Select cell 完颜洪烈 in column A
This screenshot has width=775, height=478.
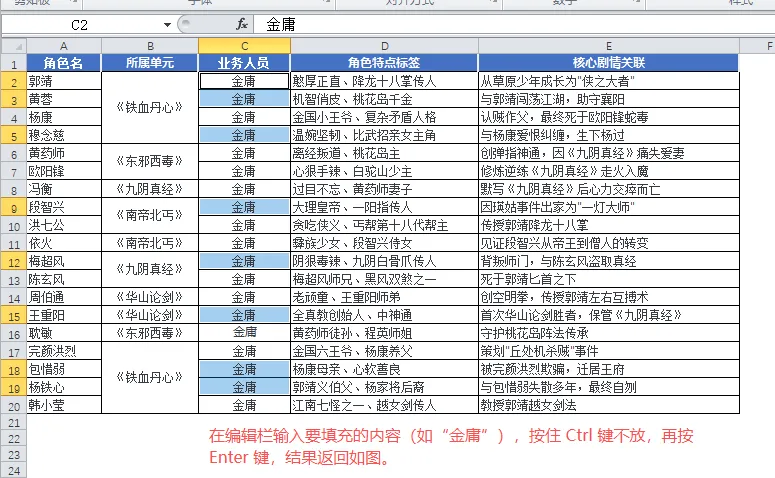pos(64,351)
